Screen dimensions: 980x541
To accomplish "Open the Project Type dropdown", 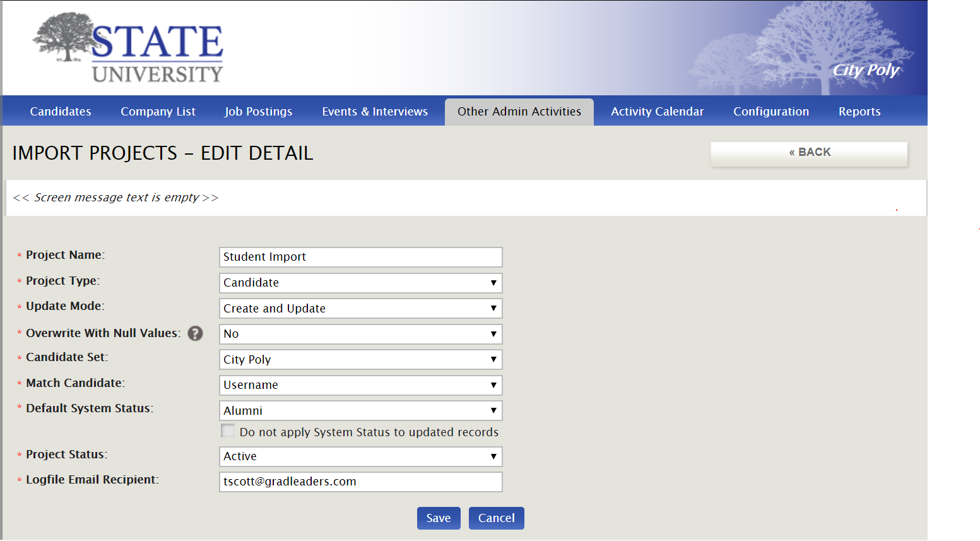I will tap(361, 283).
